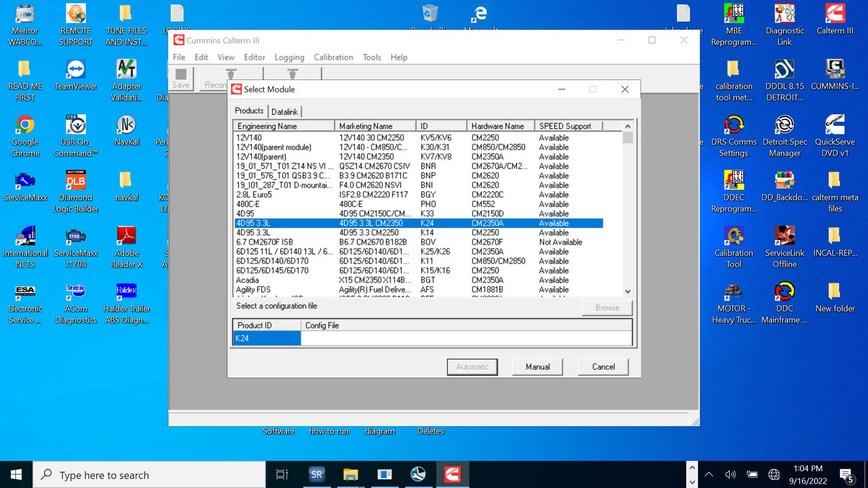Screen dimensions: 868x488
Task: Open Calibration menu in Calterm
Action: point(333,57)
